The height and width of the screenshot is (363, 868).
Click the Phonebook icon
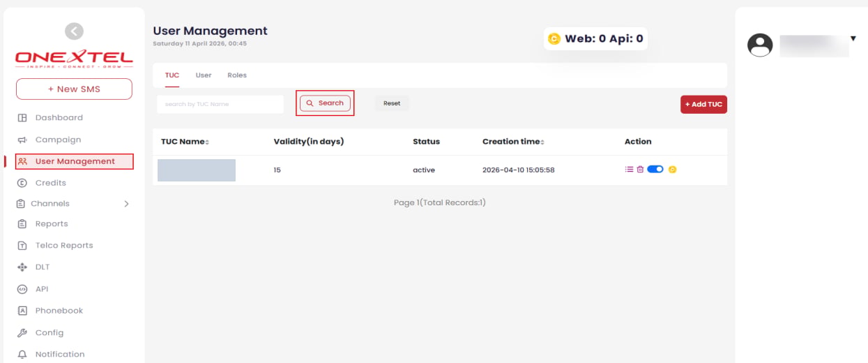click(x=22, y=311)
